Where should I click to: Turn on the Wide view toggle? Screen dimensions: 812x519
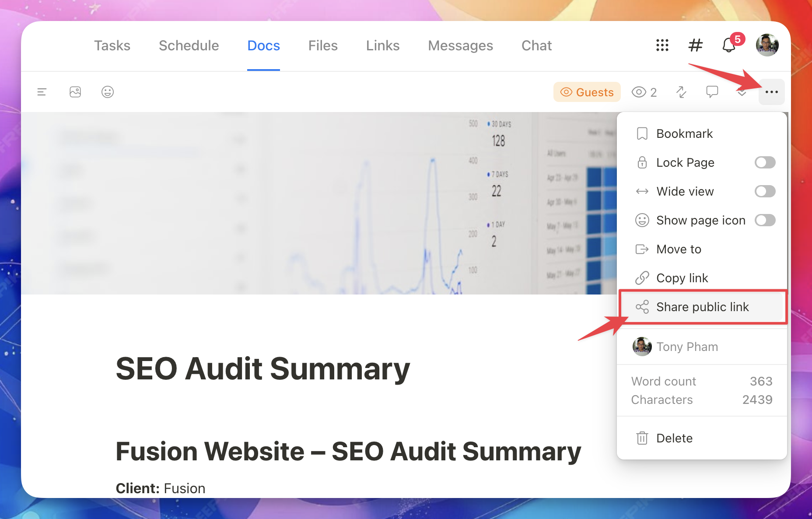point(765,191)
